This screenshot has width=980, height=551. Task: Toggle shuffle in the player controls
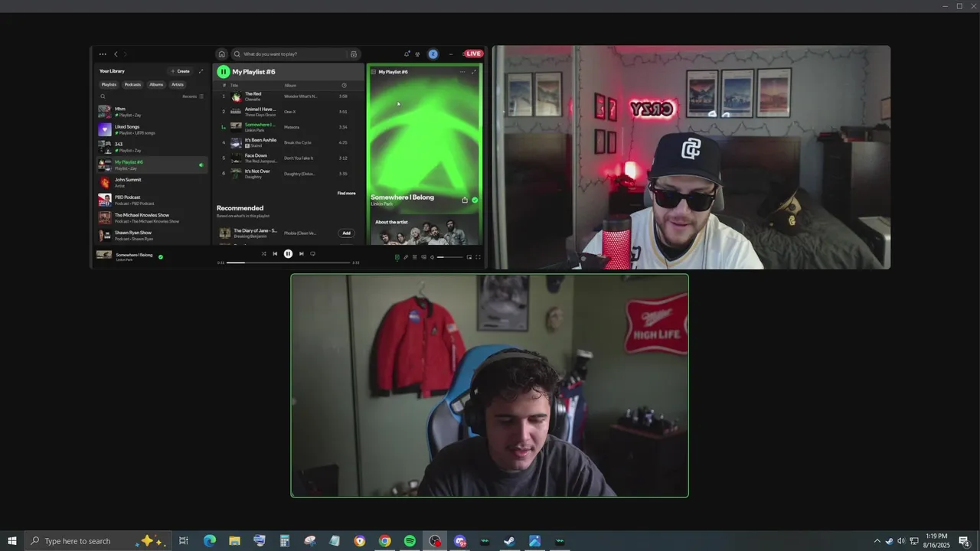pyautogui.click(x=263, y=254)
